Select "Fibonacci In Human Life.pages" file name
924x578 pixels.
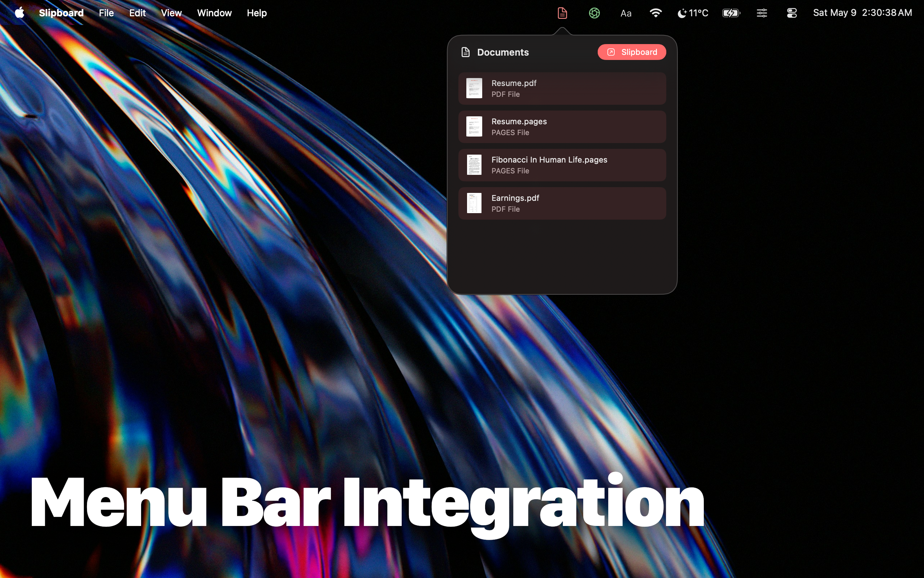tap(549, 160)
